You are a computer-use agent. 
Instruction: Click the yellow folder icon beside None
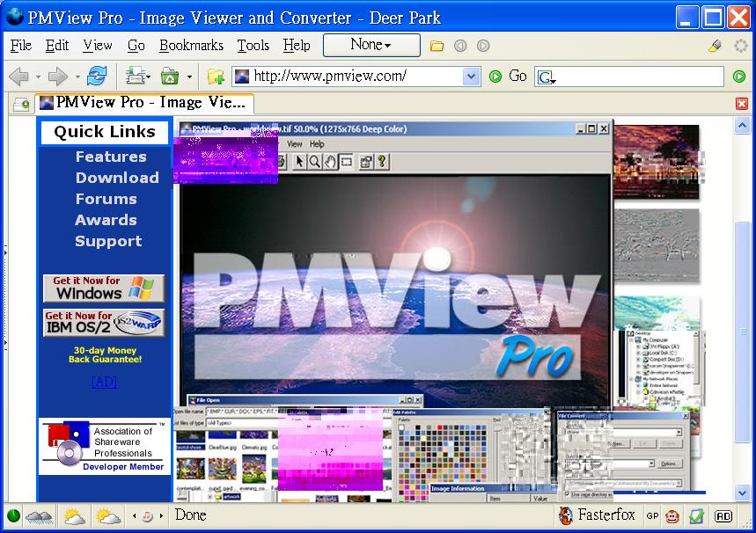(437, 46)
